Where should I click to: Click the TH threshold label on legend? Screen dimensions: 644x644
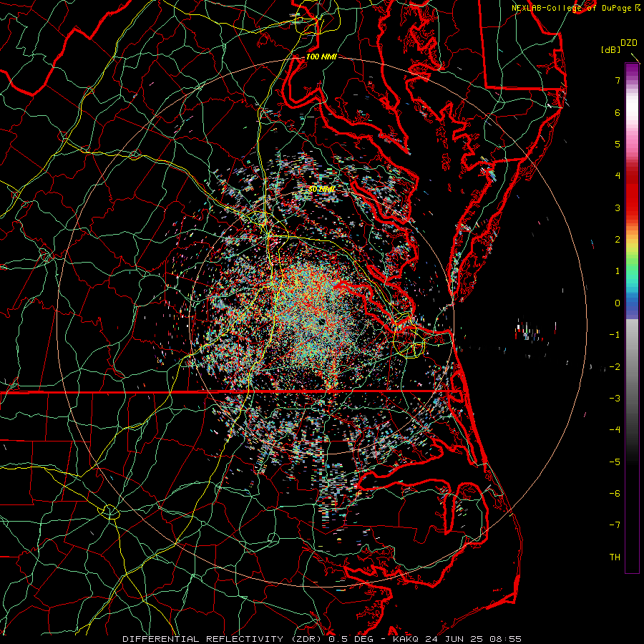click(x=615, y=557)
